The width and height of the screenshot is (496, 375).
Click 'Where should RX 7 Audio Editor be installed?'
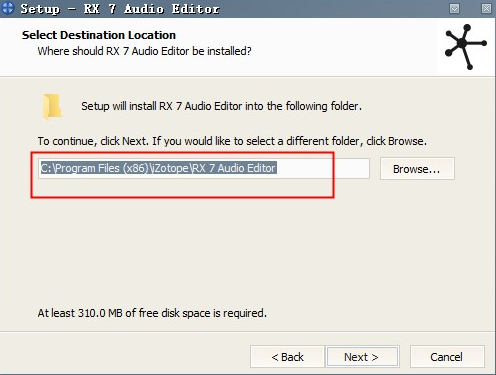click(x=144, y=51)
